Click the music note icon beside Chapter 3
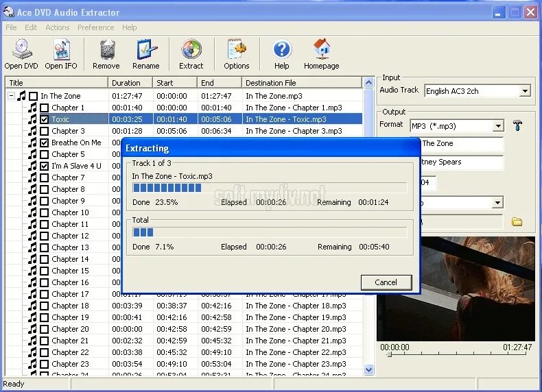 [32, 131]
